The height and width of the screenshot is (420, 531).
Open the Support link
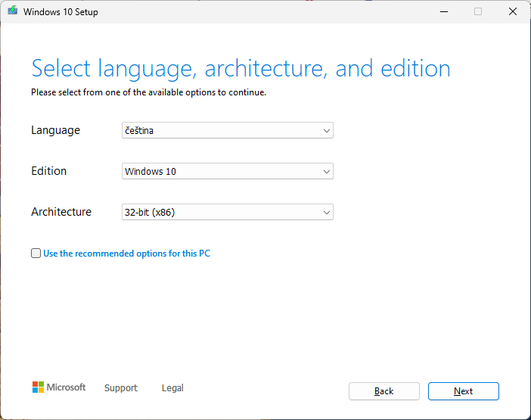121,388
